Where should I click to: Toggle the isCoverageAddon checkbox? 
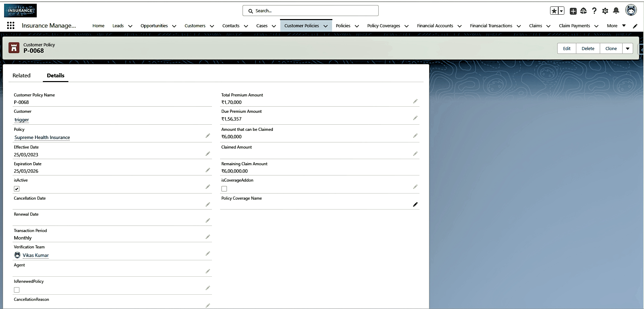click(x=224, y=189)
